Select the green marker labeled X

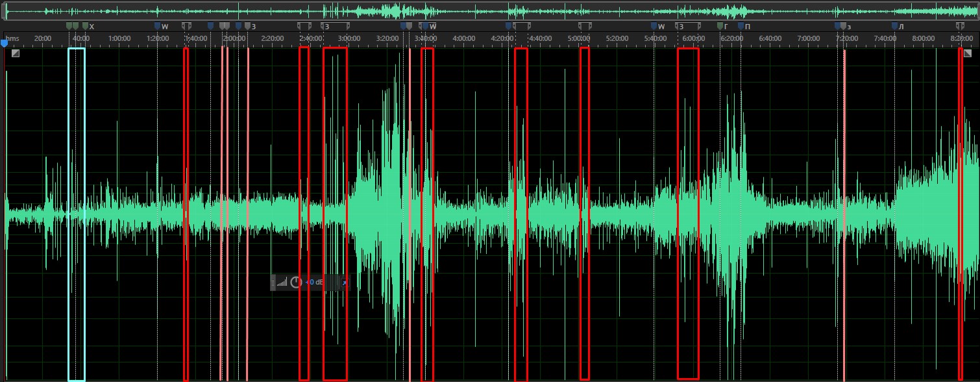click(x=85, y=26)
